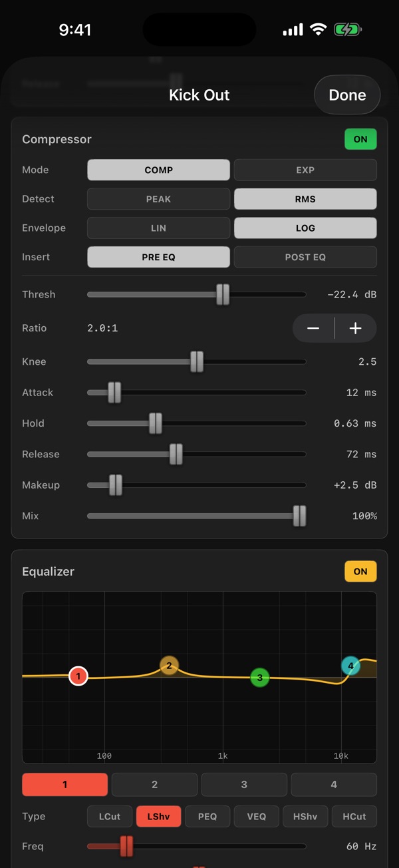Switch to EQ band 3 tab
The height and width of the screenshot is (868, 399).
click(244, 785)
